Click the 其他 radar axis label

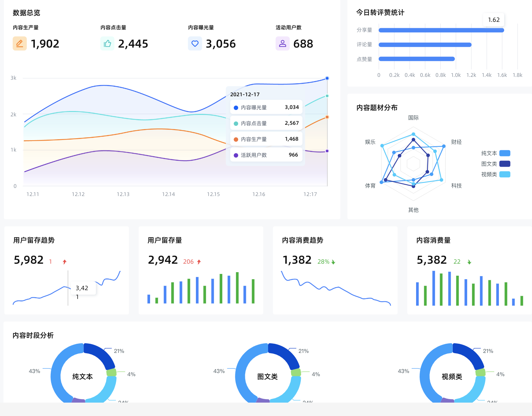413,210
